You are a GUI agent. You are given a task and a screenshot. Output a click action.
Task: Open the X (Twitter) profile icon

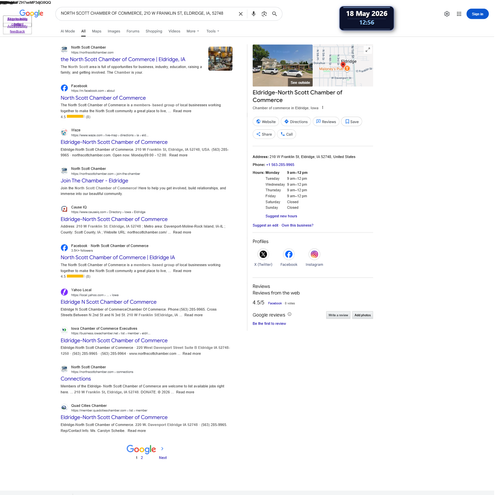point(263,254)
